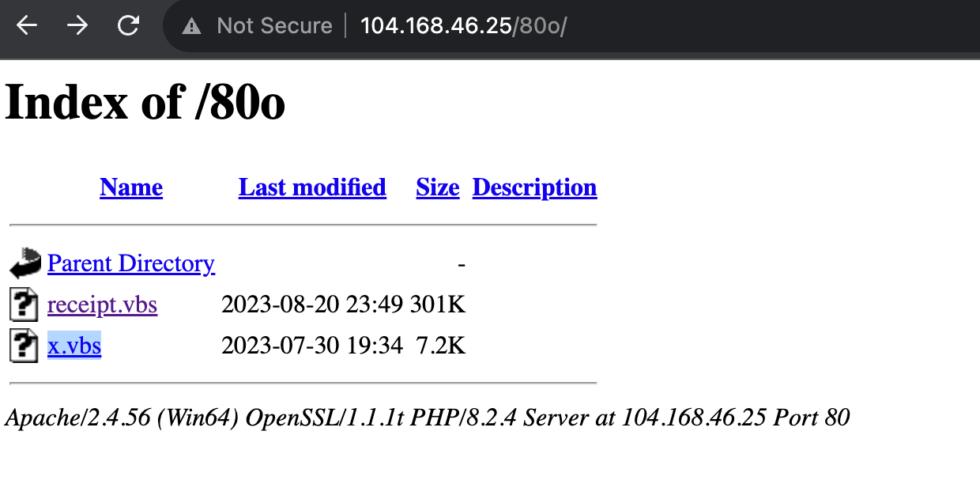Open the highlighted x.vbs file link
The height and width of the screenshot is (484, 980).
(74, 346)
